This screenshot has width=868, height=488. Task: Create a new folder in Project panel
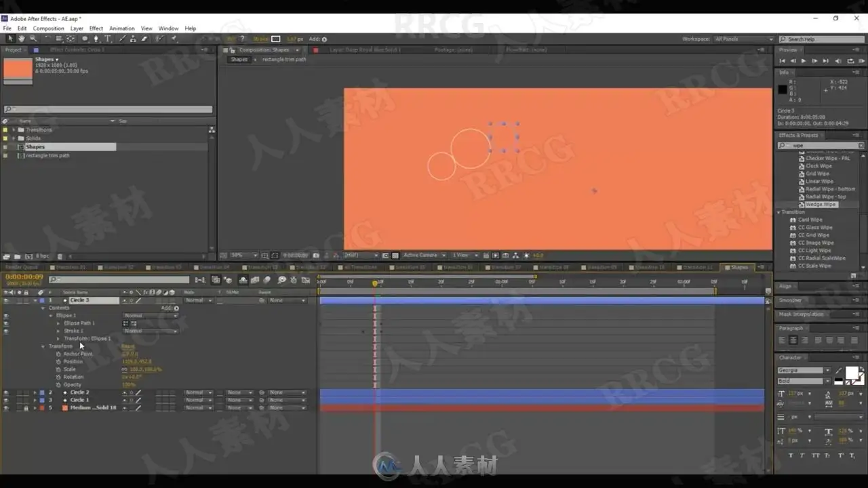(18, 257)
